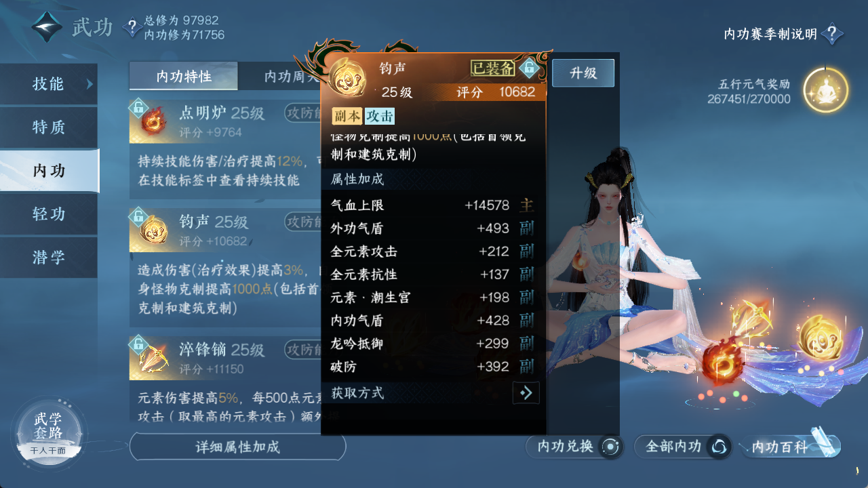Open the 五行元气奖励 golden meditation icon
Image resolution: width=868 pixels, height=488 pixels.
pos(825,90)
